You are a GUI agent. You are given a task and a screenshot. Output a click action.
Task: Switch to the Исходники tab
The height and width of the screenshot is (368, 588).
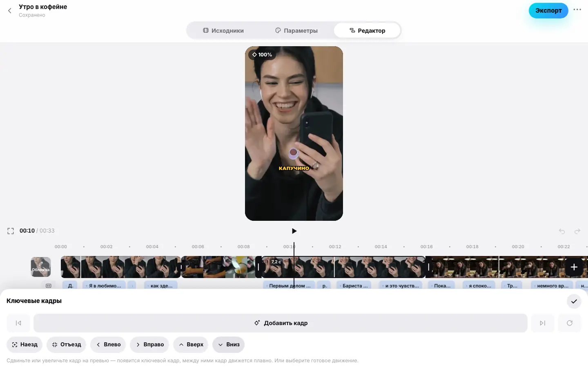[223, 31]
